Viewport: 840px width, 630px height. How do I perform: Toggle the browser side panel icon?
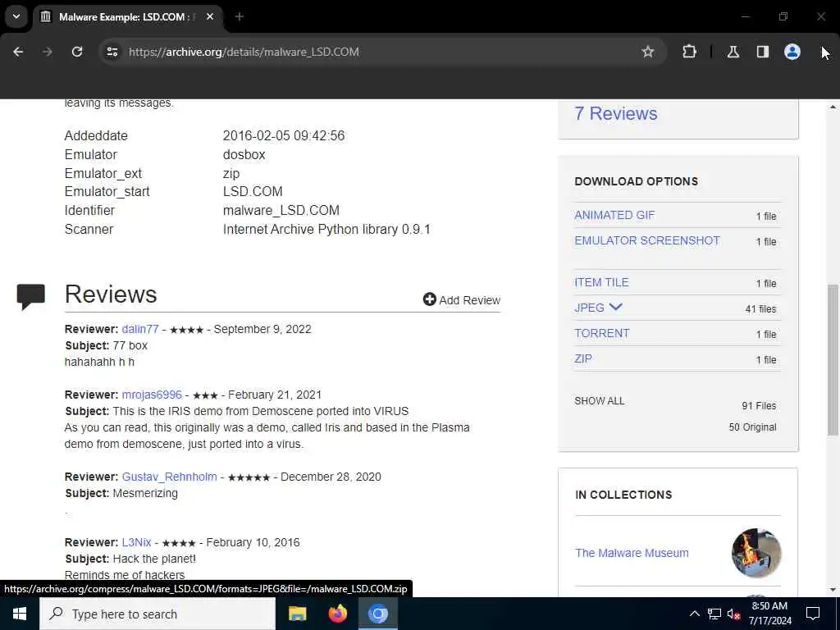click(x=762, y=52)
